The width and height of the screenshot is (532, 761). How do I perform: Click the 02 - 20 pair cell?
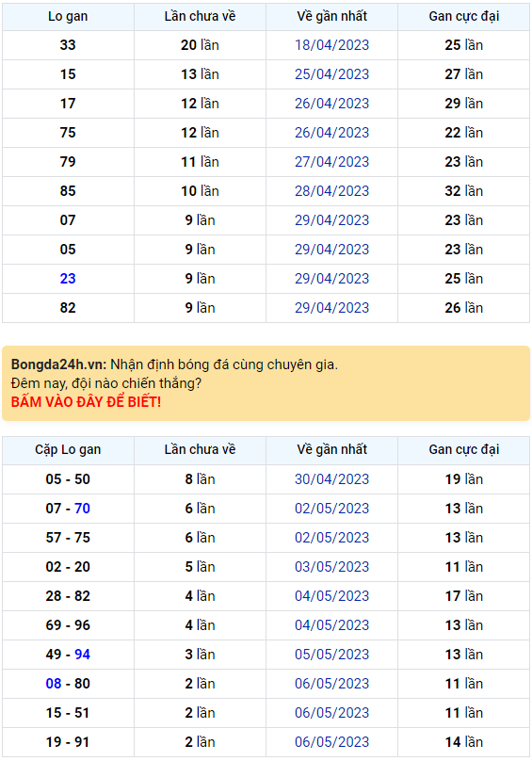pyautogui.click(x=68, y=566)
